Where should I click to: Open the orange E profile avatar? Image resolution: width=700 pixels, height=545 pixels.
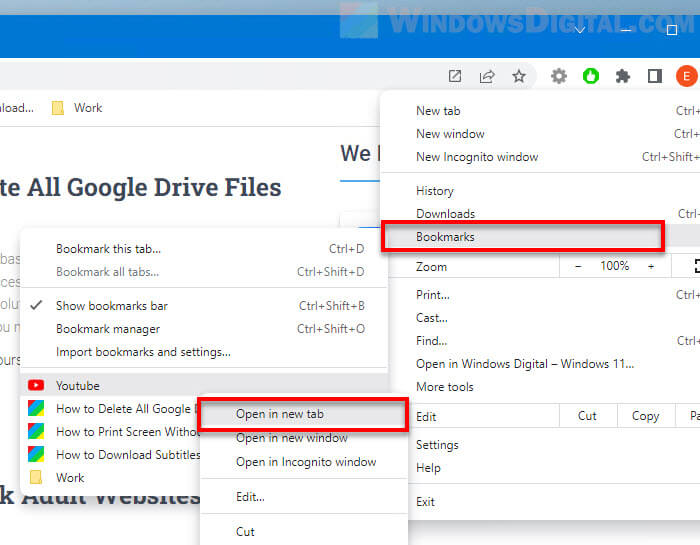[687, 76]
